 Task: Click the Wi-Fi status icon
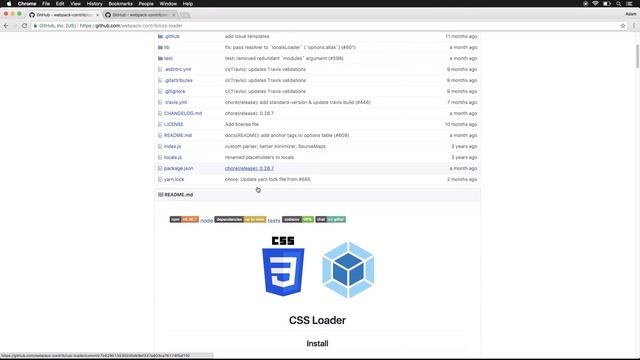(595, 4)
